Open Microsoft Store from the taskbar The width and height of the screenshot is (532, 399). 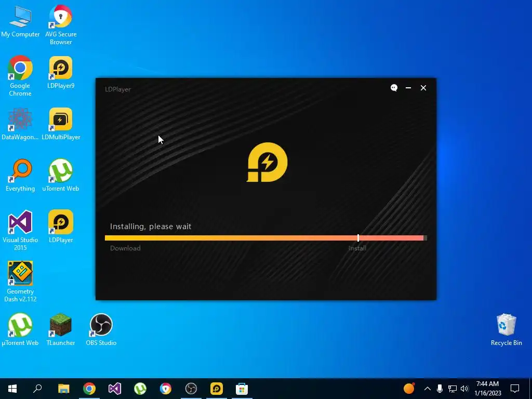pos(242,389)
